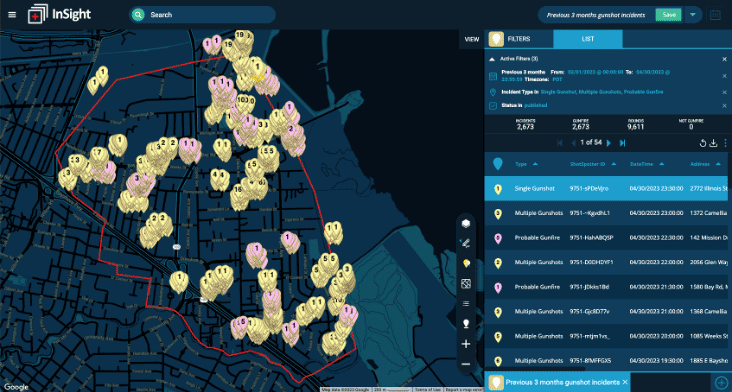Viewport: 732px width, 392px height.
Task: Toggle the yellow incident pin display tool
Action: coord(465,264)
